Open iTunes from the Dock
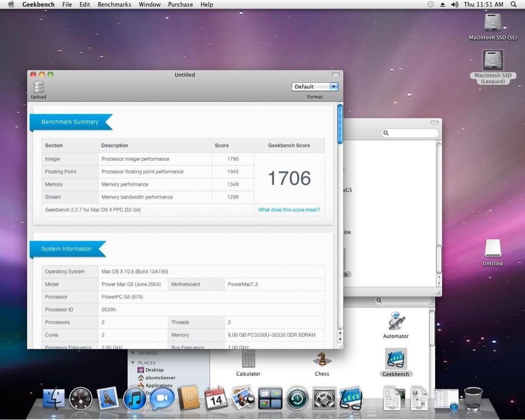The width and height of the screenshot is (525, 420). [x=134, y=398]
